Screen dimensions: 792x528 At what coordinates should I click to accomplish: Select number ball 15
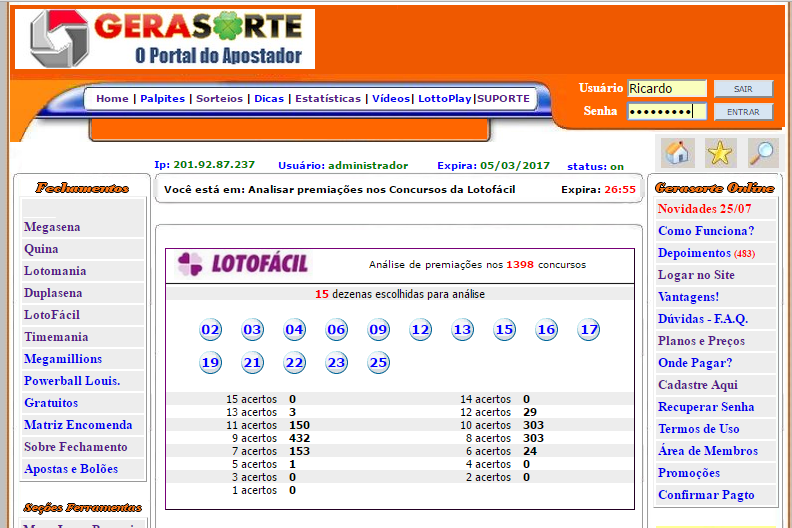[x=504, y=330]
